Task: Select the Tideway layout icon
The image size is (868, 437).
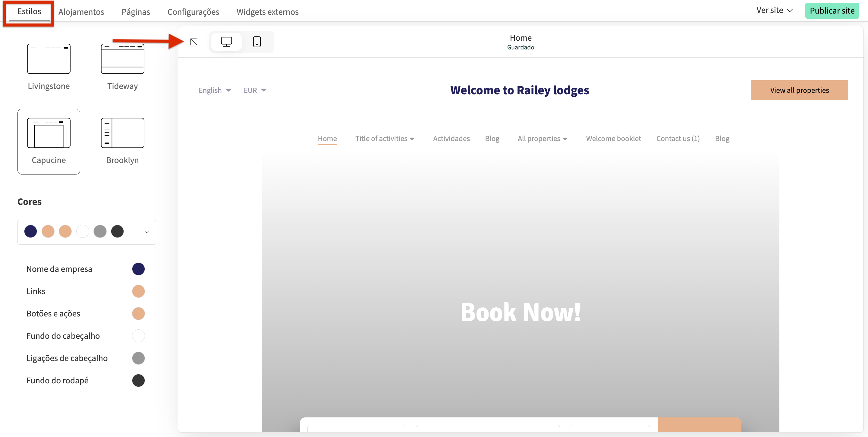Action: pyautogui.click(x=122, y=59)
